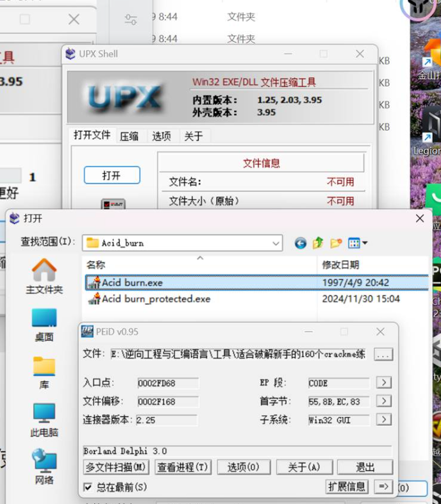Open 首字节 disassembler arrow button

[384, 401]
